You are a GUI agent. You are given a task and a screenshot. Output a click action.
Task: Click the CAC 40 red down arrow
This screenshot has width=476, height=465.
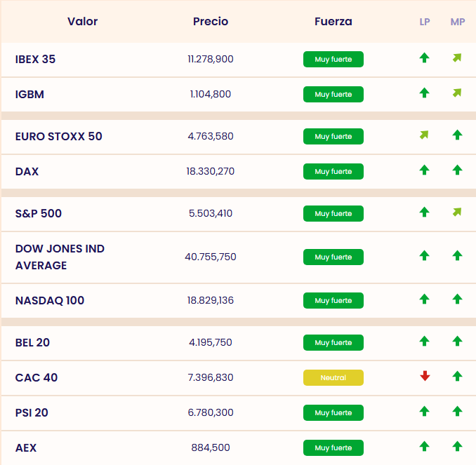click(x=424, y=377)
